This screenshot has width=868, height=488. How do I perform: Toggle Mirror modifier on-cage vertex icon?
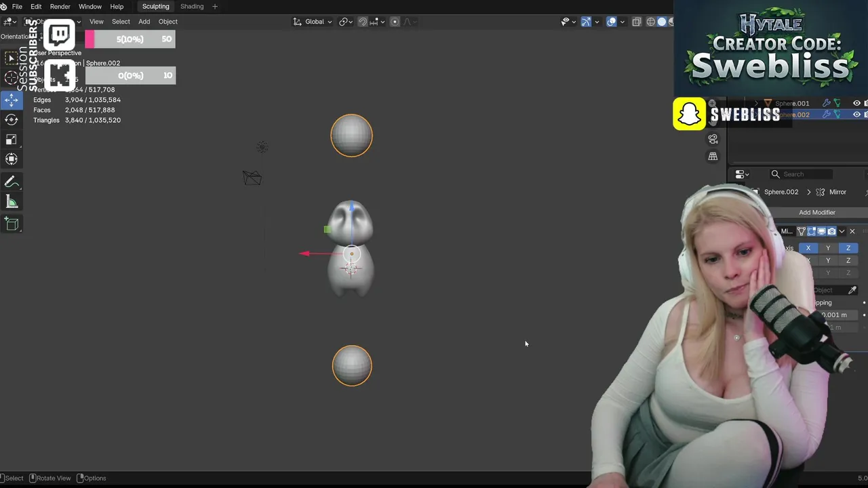point(801,231)
